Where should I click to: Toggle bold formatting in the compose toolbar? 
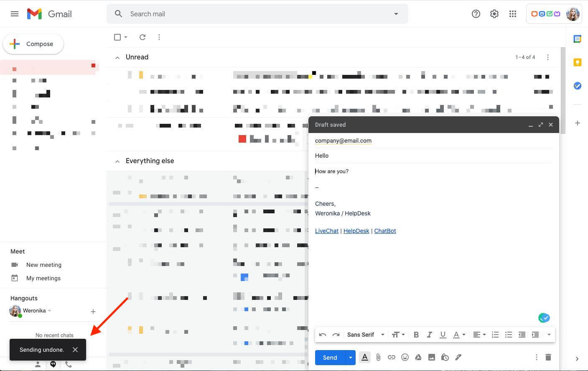pos(416,334)
